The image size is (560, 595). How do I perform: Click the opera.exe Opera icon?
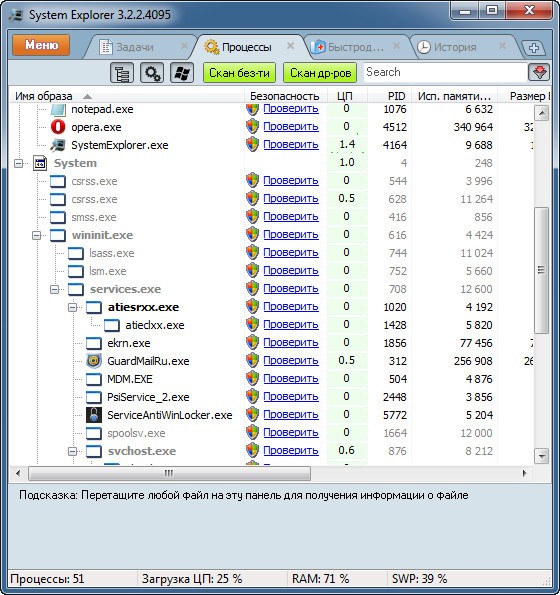pyautogui.click(x=58, y=127)
